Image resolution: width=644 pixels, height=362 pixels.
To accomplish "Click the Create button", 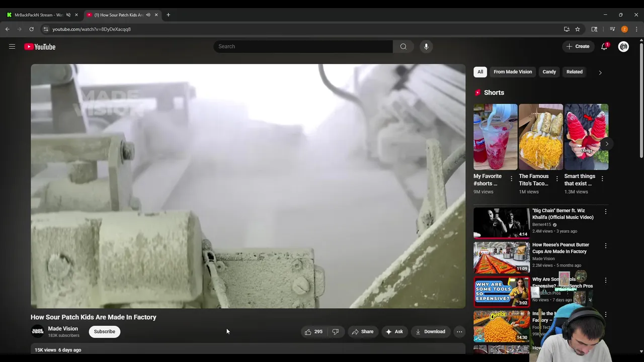I will 578,46.
